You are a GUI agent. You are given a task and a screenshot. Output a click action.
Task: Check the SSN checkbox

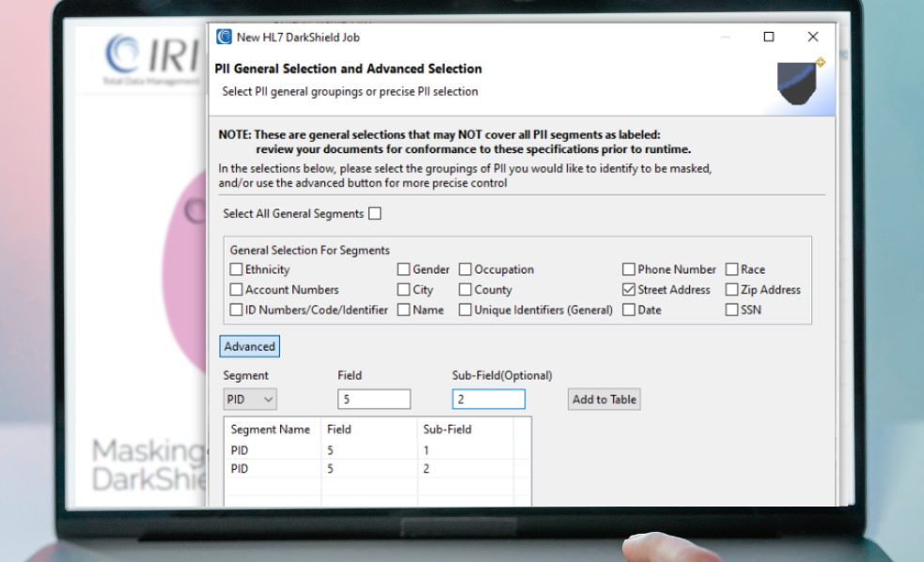[x=732, y=310]
